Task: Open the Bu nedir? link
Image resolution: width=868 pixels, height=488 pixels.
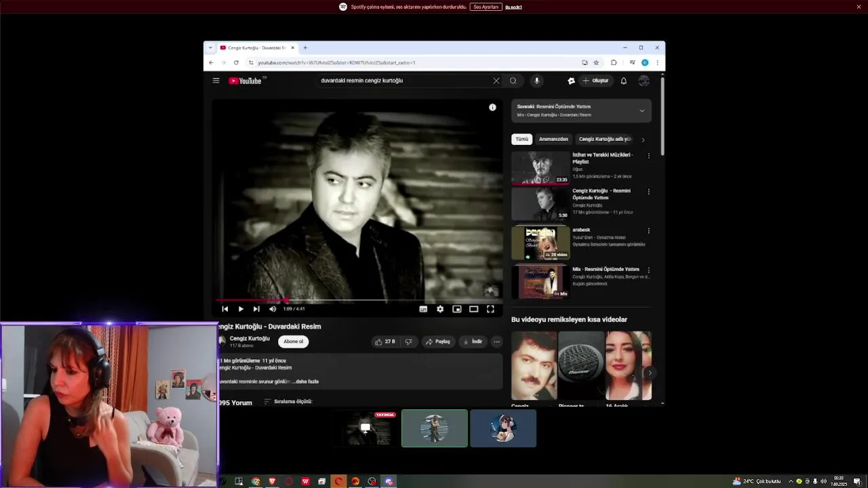Action: [x=513, y=7]
